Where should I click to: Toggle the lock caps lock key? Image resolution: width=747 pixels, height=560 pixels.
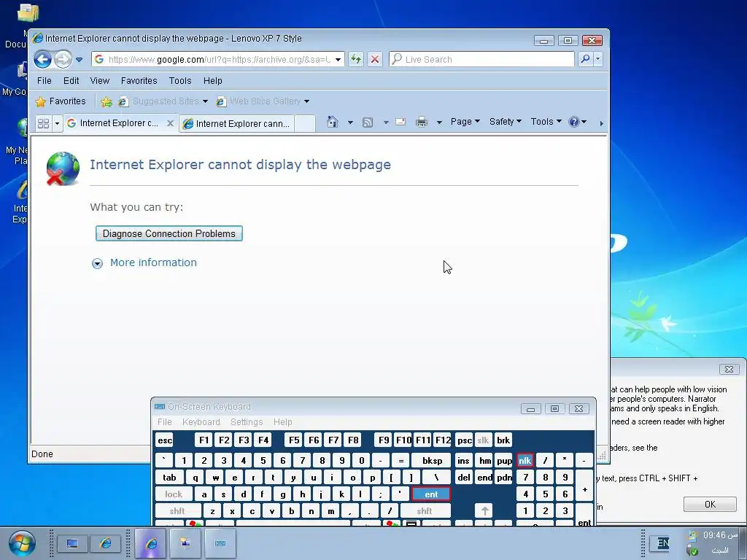tap(174, 494)
